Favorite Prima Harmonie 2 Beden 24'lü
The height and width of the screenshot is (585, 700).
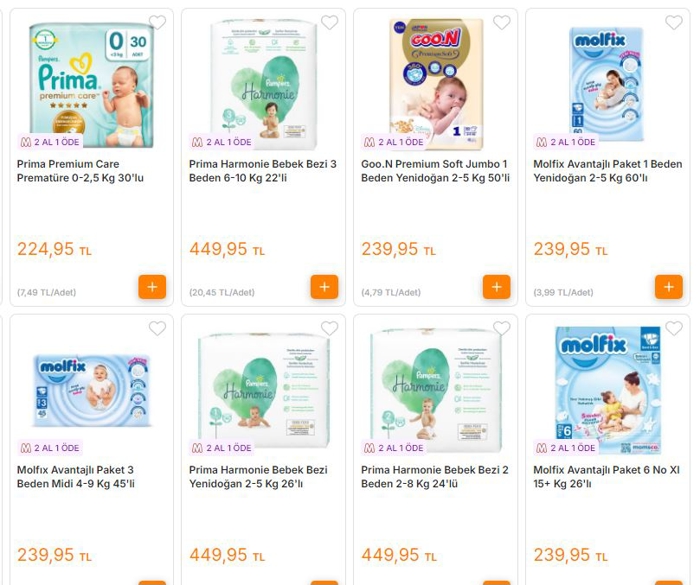501,329
